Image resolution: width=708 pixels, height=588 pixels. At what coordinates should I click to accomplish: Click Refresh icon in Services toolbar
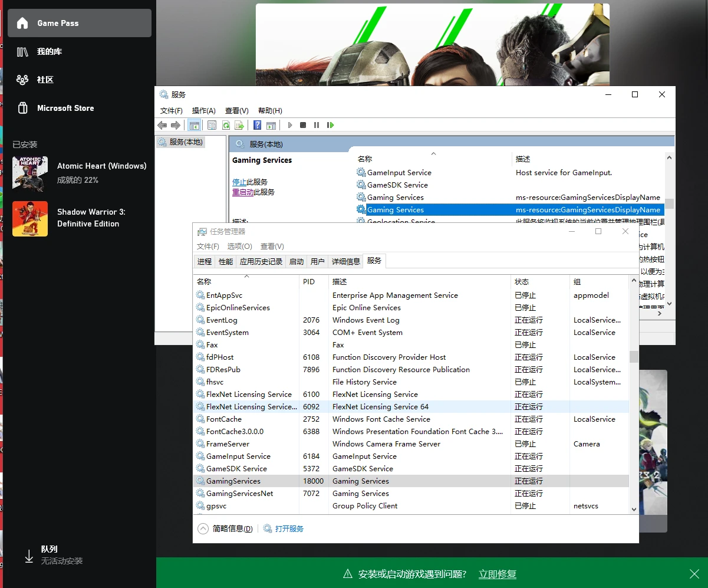(226, 125)
